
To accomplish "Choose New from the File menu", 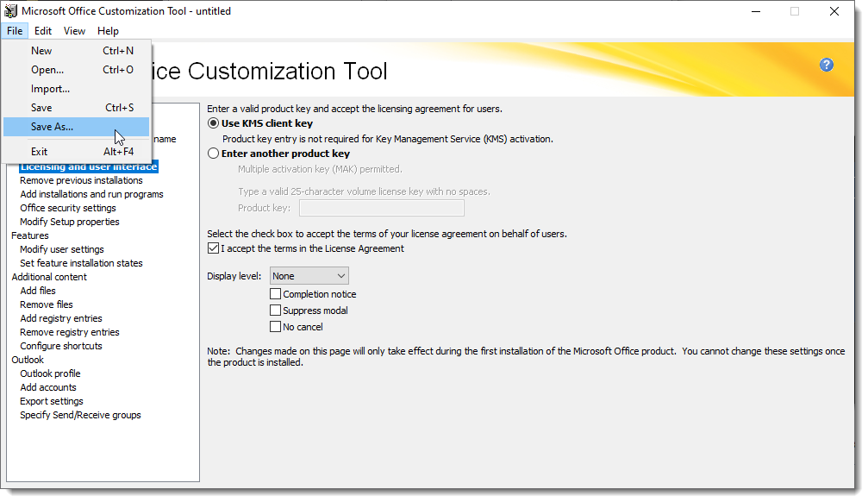I will coord(77,50).
